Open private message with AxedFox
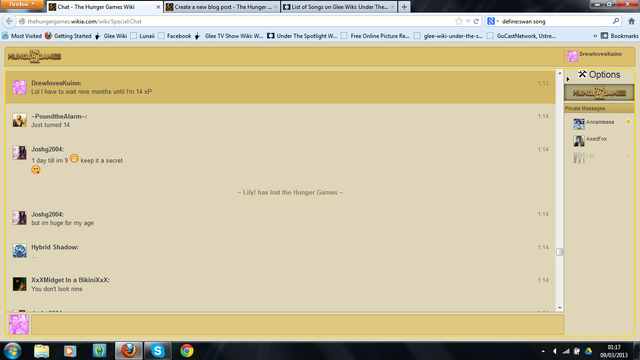640x360 pixels. pyautogui.click(x=596, y=140)
